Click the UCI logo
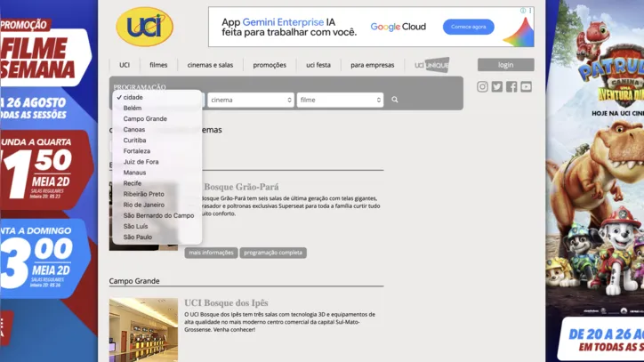 [145, 27]
